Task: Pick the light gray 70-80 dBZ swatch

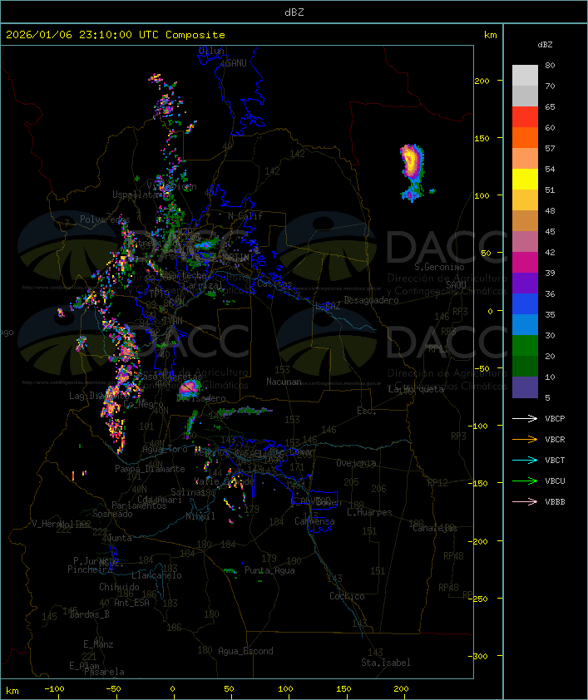Action: [x=525, y=76]
